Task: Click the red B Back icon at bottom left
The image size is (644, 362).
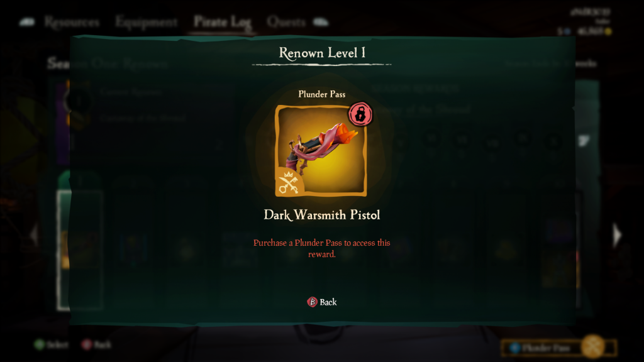Action: [86, 344]
